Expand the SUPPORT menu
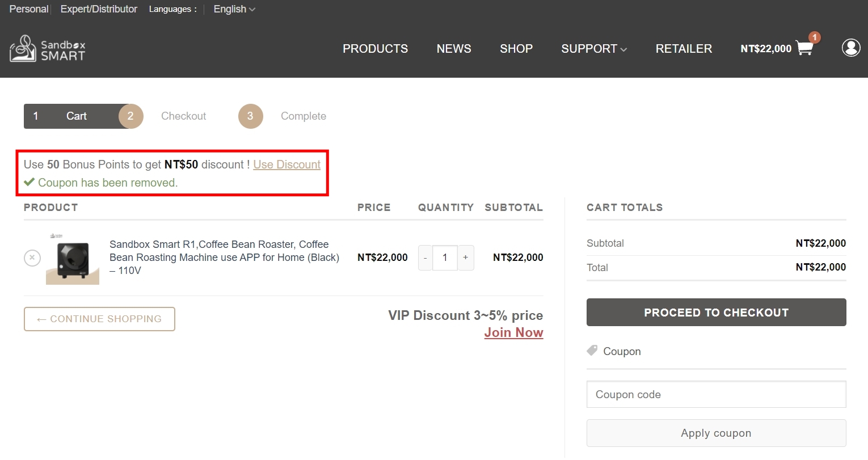868x460 pixels. pyautogui.click(x=594, y=49)
